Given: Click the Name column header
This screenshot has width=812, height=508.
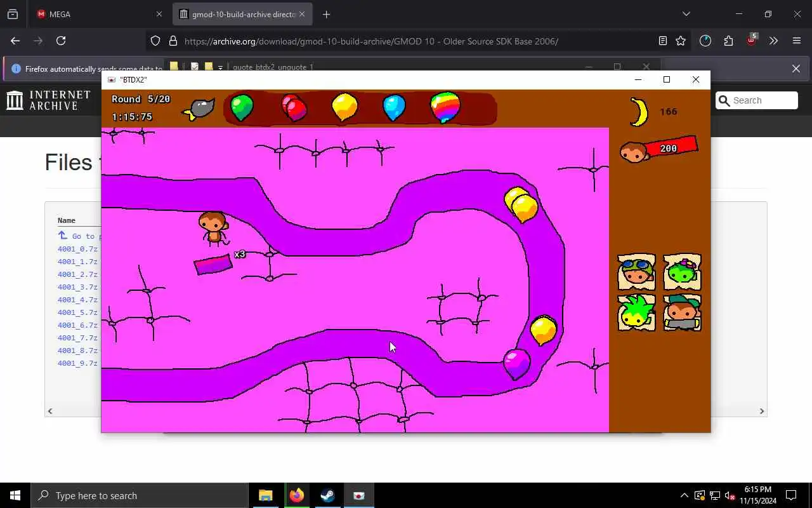Looking at the screenshot, I should (x=67, y=220).
